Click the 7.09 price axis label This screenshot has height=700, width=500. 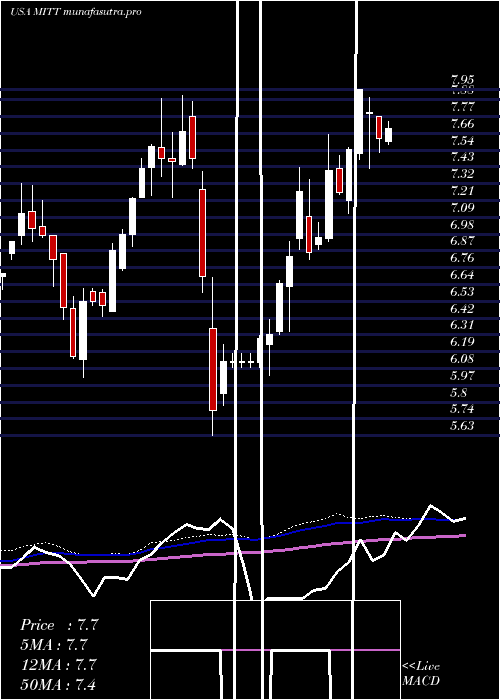pyautogui.click(x=462, y=208)
